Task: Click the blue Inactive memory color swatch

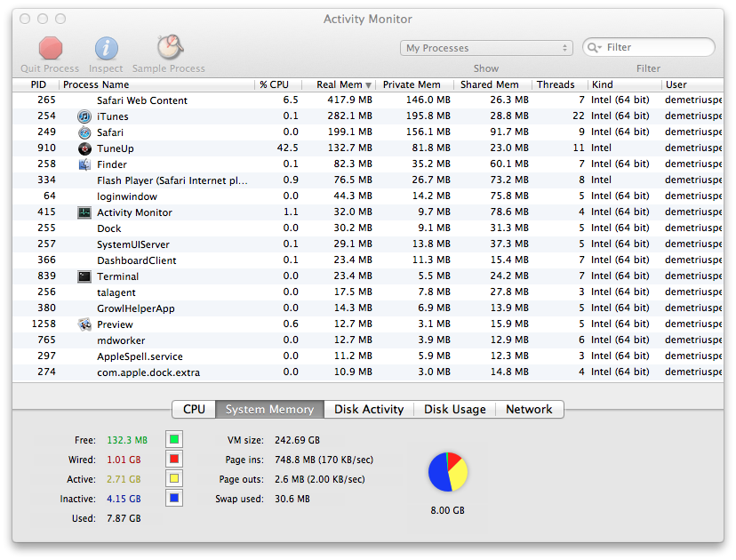Action: 174,498
